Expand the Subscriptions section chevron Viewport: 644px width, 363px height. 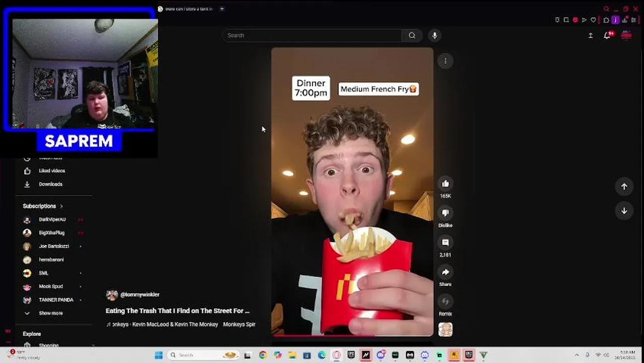(61, 206)
